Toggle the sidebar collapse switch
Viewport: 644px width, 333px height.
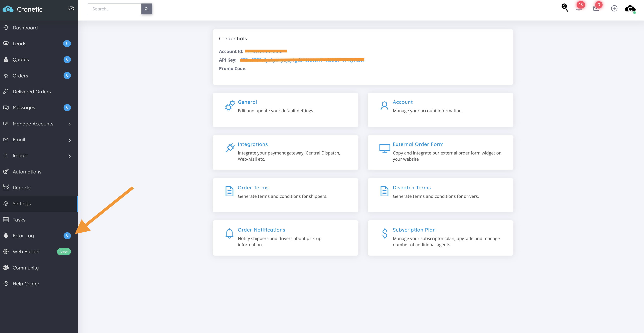coord(71,9)
